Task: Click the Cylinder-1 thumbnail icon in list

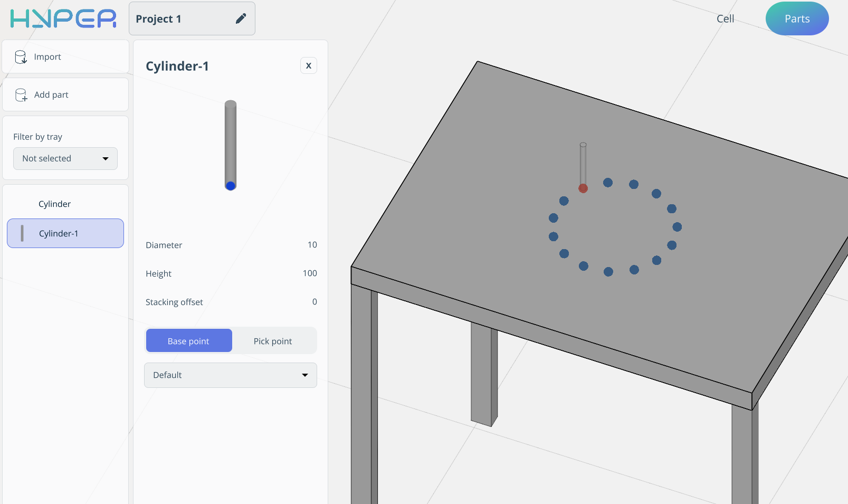Action: click(22, 233)
